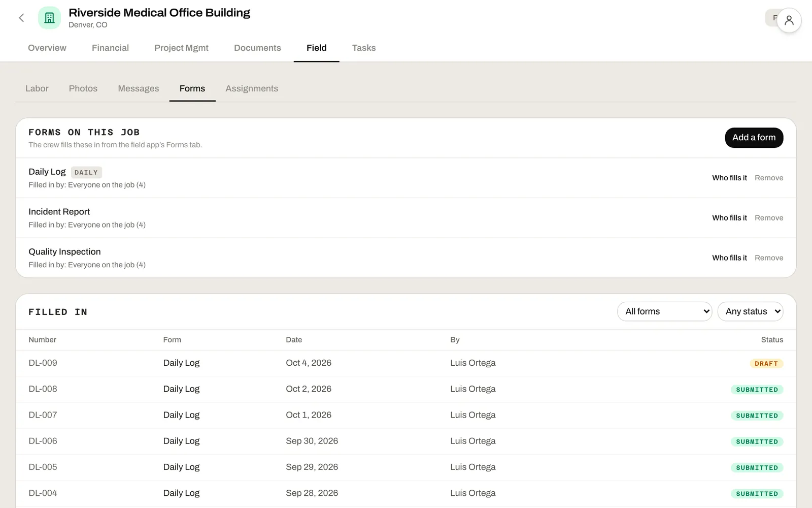812x508 pixels.
Task: Click Who fills it for Quality Inspection
Action: [x=729, y=258]
